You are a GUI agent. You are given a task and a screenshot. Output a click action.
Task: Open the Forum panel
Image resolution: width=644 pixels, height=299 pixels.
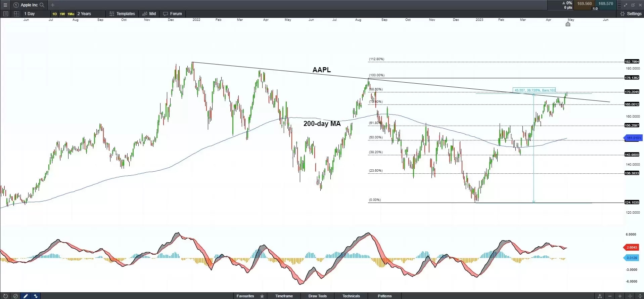[x=173, y=14]
